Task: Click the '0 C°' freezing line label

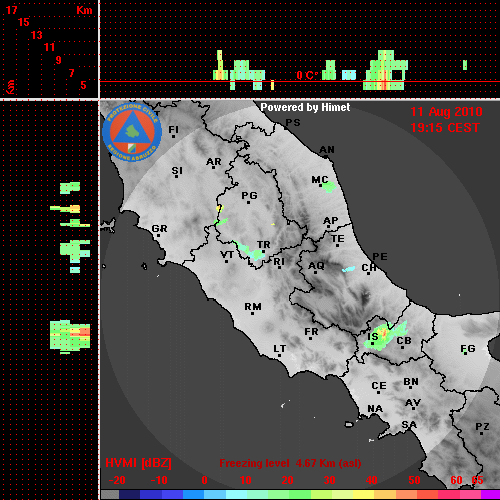Action: click(308, 76)
